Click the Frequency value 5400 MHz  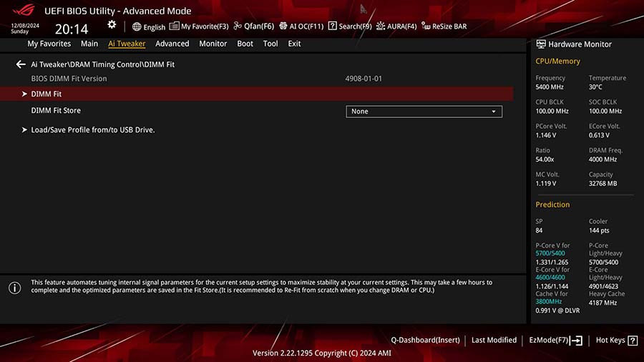tap(550, 87)
